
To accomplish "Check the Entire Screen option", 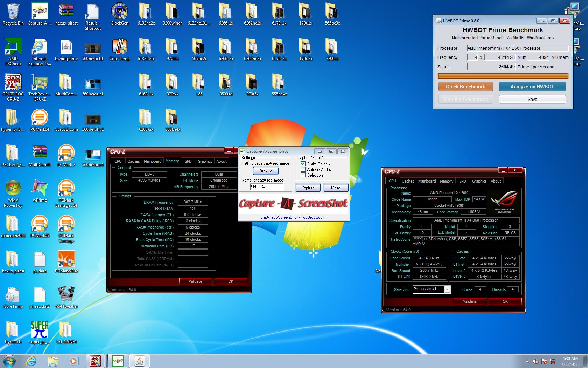I will point(303,164).
